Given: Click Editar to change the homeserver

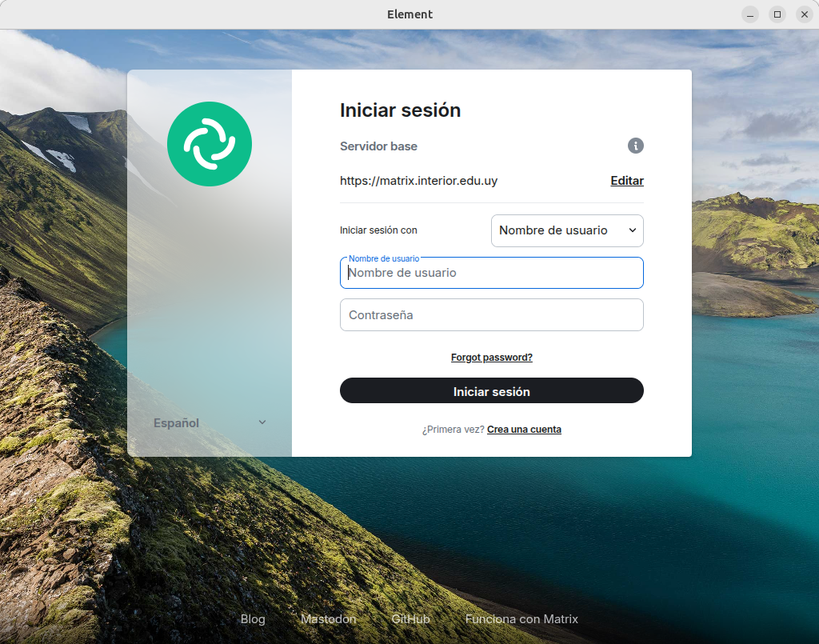Looking at the screenshot, I should point(627,181).
